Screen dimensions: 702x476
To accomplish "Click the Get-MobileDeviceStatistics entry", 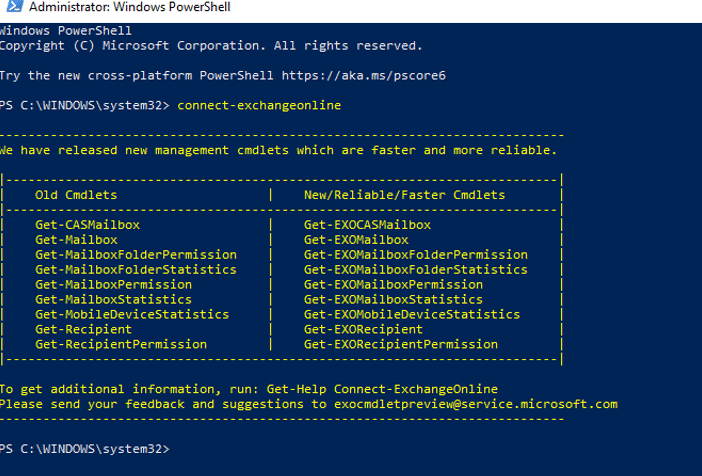I will pyautogui.click(x=132, y=314).
